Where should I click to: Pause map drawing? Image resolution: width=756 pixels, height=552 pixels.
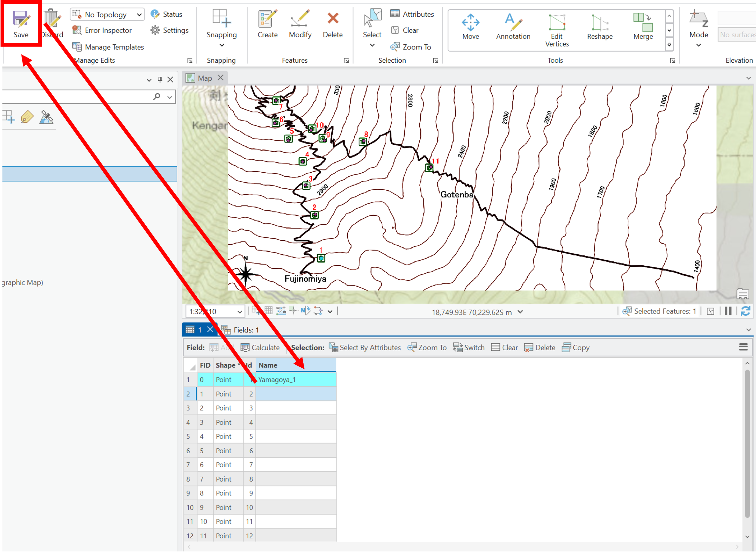(x=728, y=311)
